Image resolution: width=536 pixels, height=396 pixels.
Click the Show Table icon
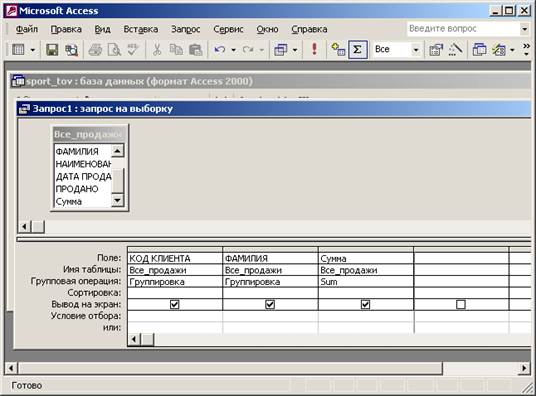(338, 50)
